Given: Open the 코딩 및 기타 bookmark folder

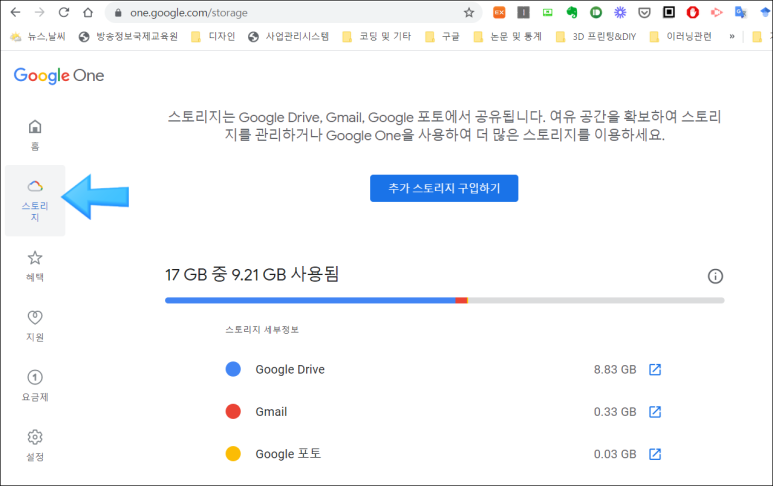Looking at the screenshot, I should [377, 36].
